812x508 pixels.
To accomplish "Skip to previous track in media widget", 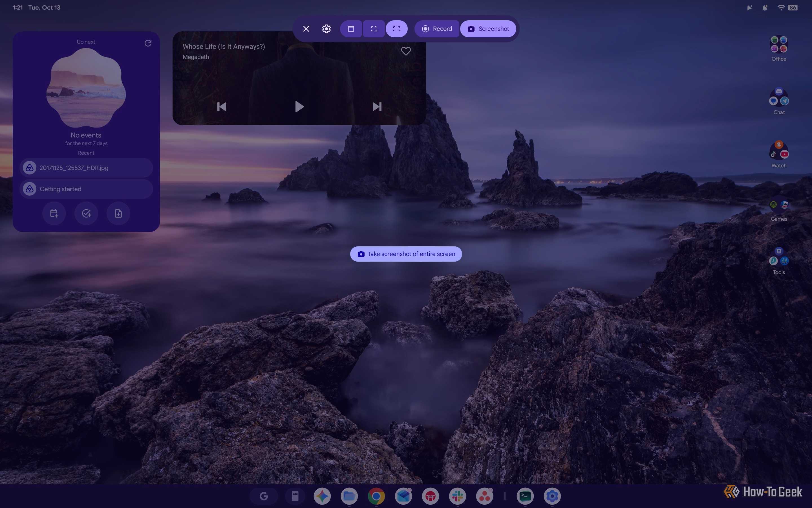I will pyautogui.click(x=221, y=107).
